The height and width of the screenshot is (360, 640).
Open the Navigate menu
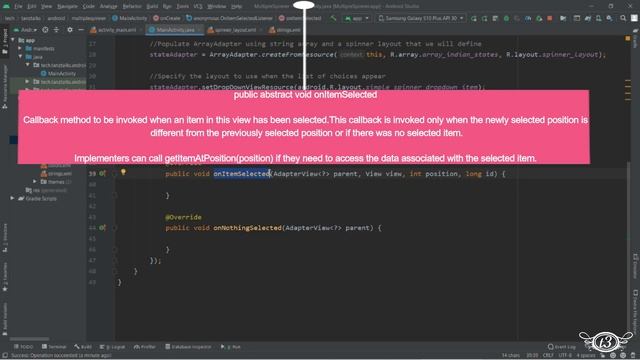(x=67, y=6)
